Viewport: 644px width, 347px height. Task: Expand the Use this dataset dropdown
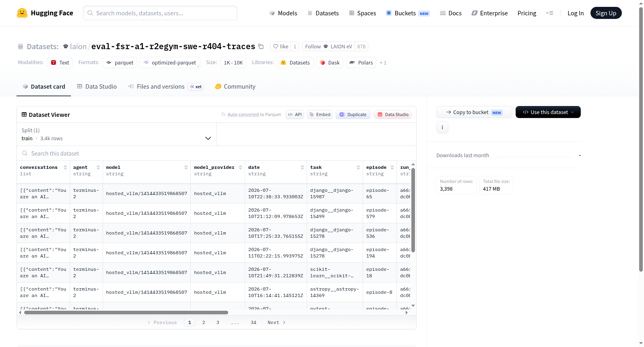pyautogui.click(x=548, y=112)
